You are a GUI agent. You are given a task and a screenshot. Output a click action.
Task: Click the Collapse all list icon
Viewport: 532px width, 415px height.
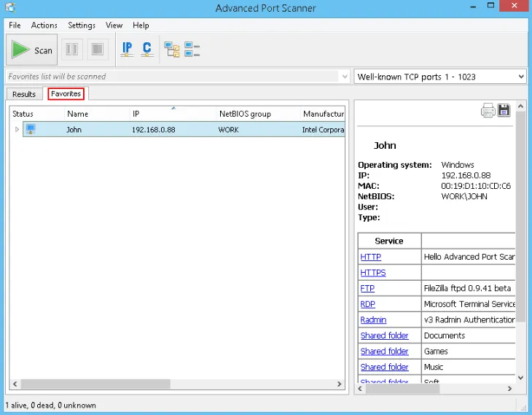192,50
